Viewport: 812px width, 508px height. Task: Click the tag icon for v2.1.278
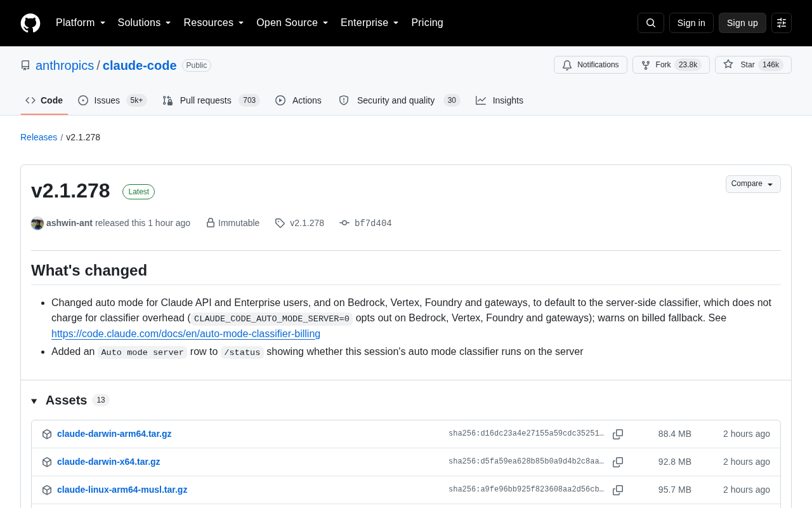pos(280,223)
